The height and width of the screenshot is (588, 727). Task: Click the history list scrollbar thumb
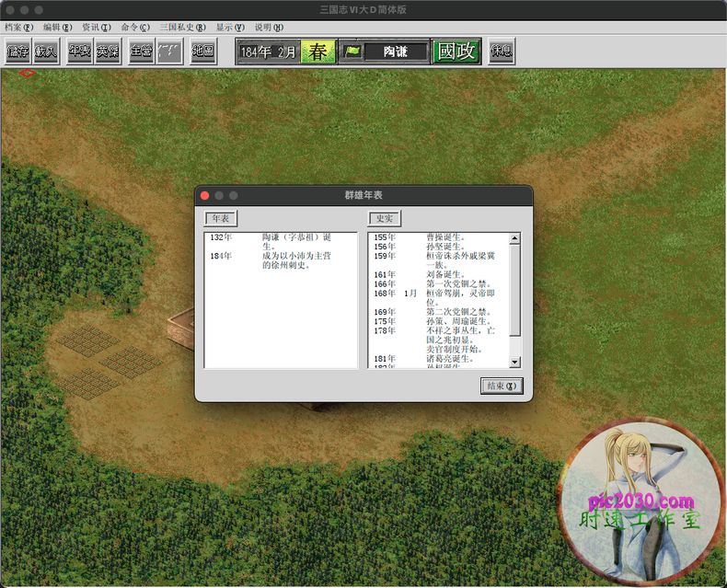(x=514, y=290)
